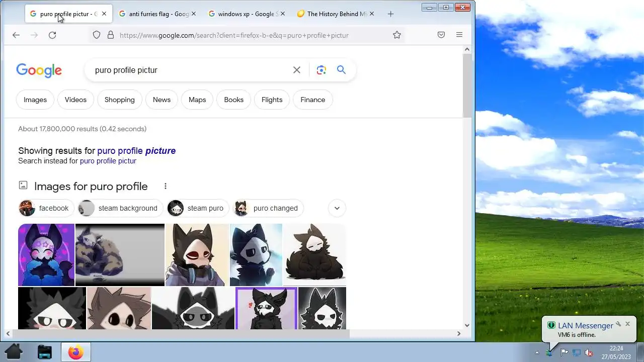Open the file manager taskbar icon

pyautogui.click(x=45, y=352)
